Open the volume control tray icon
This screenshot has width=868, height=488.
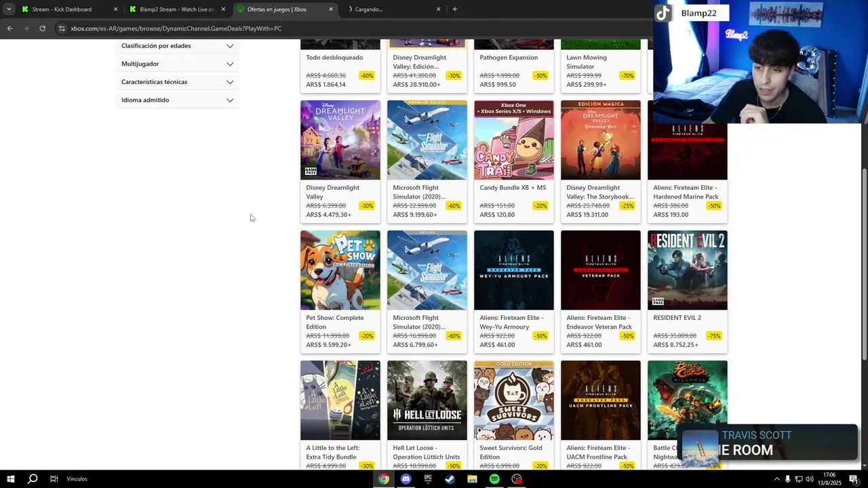coord(809,479)
